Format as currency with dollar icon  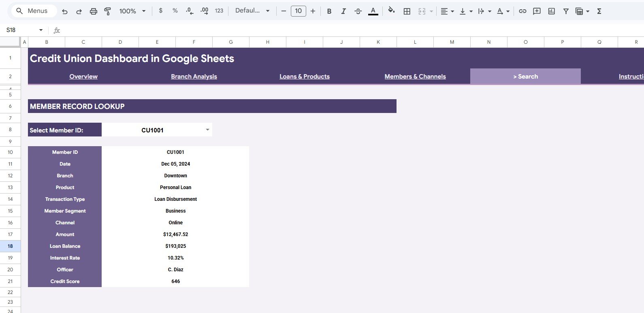click(x=161, y=11)
